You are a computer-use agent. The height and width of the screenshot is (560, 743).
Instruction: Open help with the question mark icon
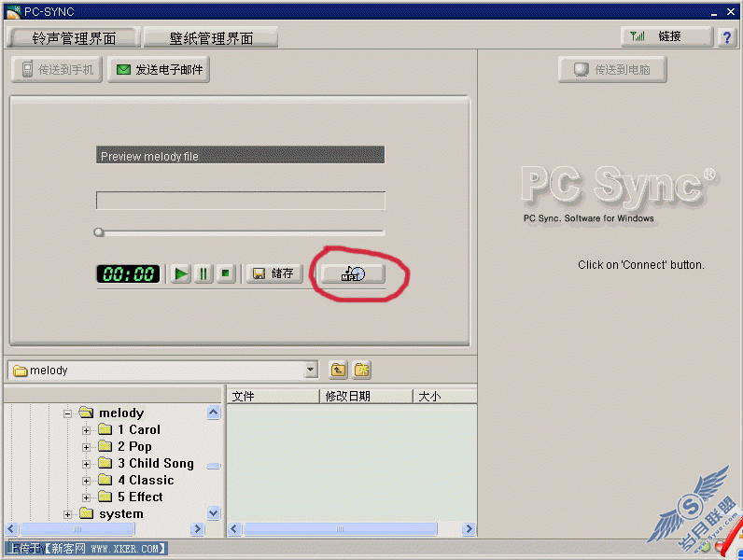point(727,36)
